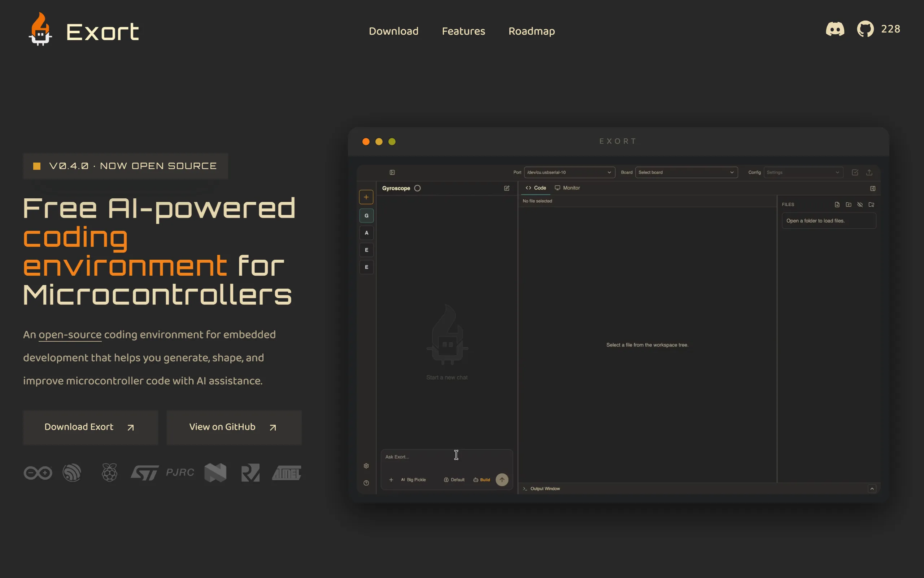
Task: Open the Roadmap nav item
Action: pos(532,31)
